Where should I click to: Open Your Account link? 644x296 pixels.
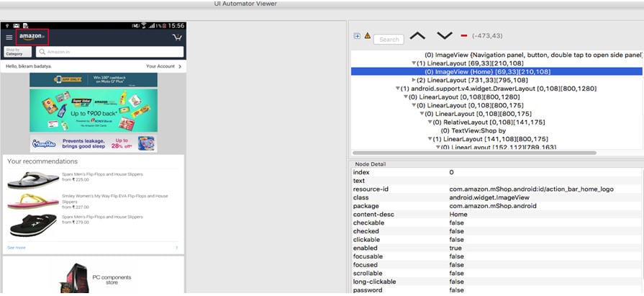163,66
